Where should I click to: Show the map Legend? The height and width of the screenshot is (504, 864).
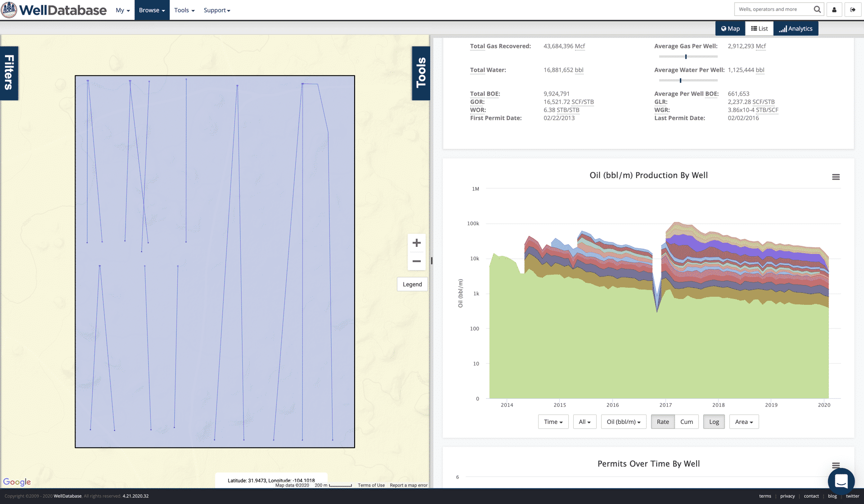[x=412, y=285]
